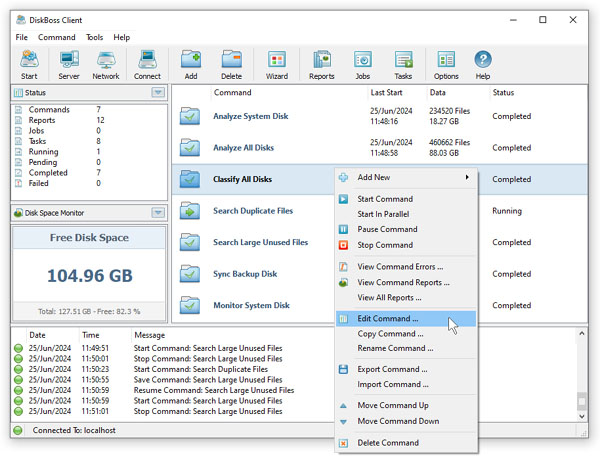
Task: Expand the Add New submenu
Action: pyautogui.click(x=406, y=177)
